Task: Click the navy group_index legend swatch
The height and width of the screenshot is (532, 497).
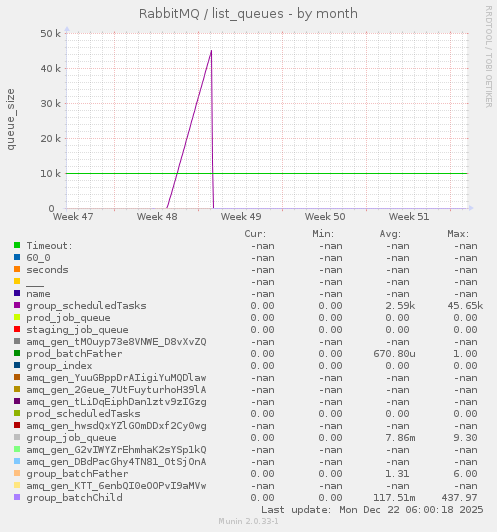Action: coord(17,365)
